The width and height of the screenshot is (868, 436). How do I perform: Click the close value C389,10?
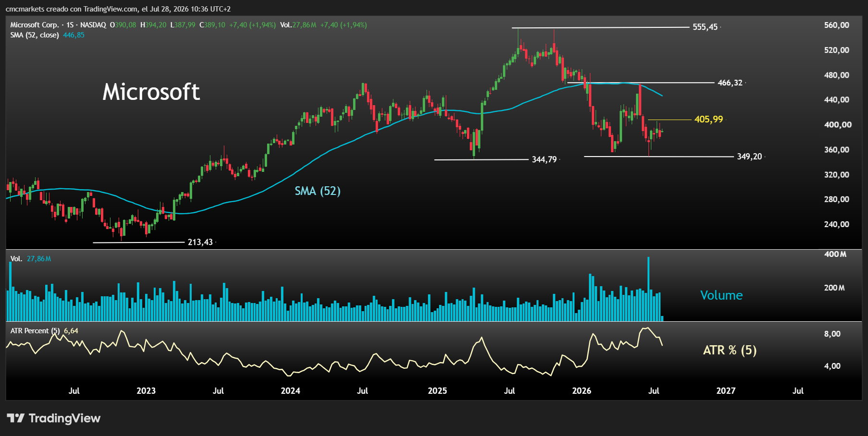(x=212, y=25)
